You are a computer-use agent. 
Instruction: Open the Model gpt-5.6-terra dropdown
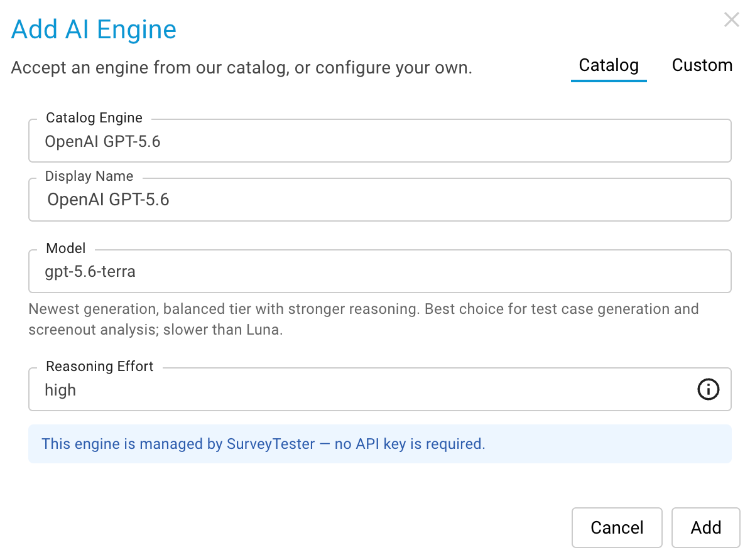click(380, 271)
